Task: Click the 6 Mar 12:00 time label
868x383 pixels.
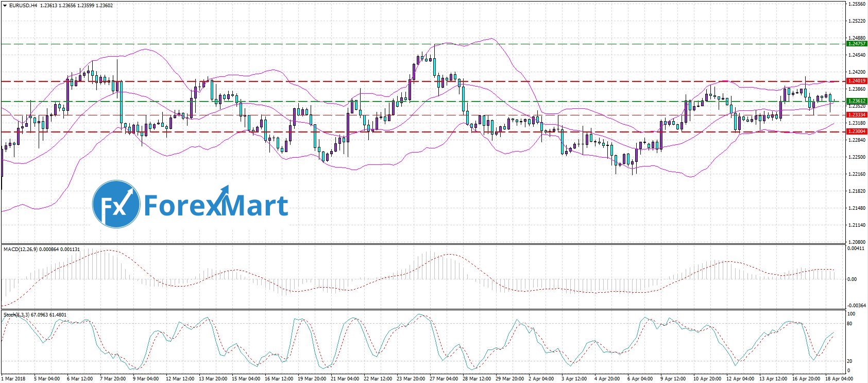Action: [x=80, y=379]
